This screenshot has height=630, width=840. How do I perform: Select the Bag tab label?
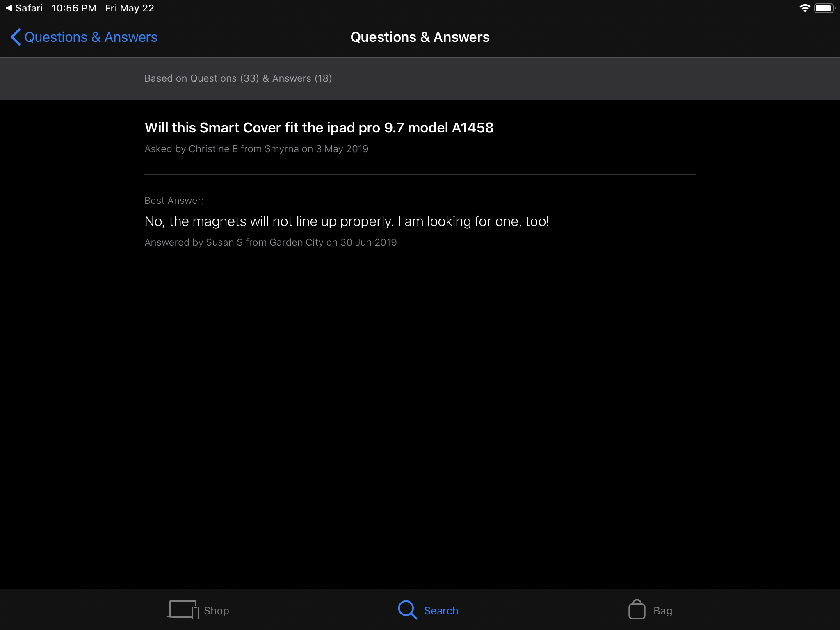[662, 611]
